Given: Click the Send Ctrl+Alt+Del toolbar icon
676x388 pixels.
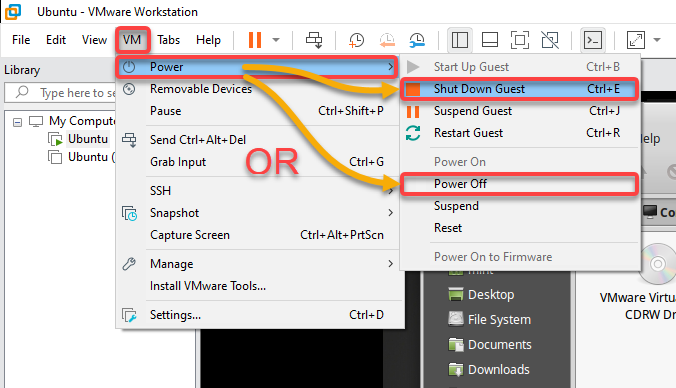Looking at the screenshot, I should pyautogui.click(x=314, y=40).
